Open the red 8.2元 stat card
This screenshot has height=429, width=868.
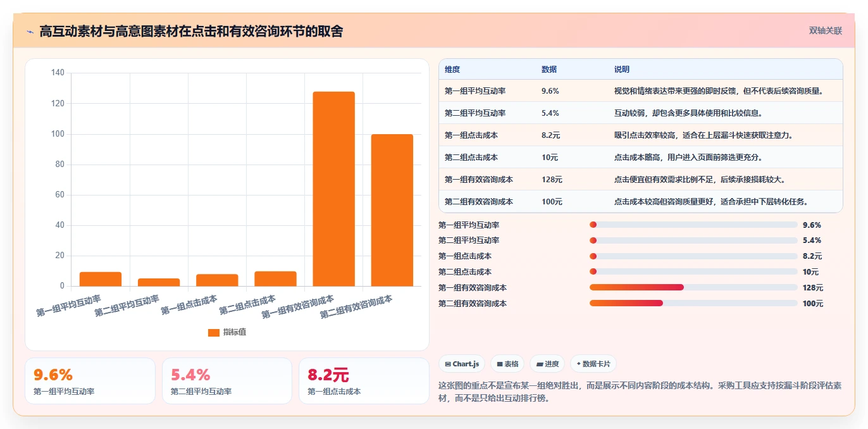pyautogui.click(x=364, y=381)
